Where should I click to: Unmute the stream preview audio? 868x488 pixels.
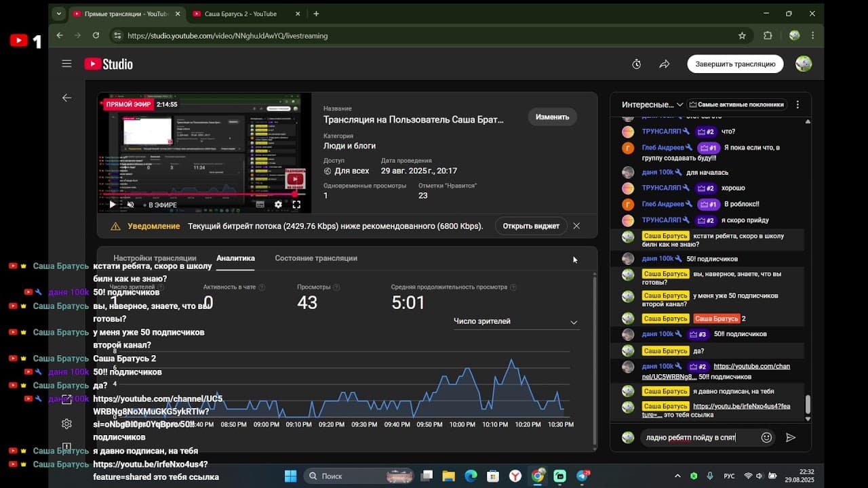131,204
